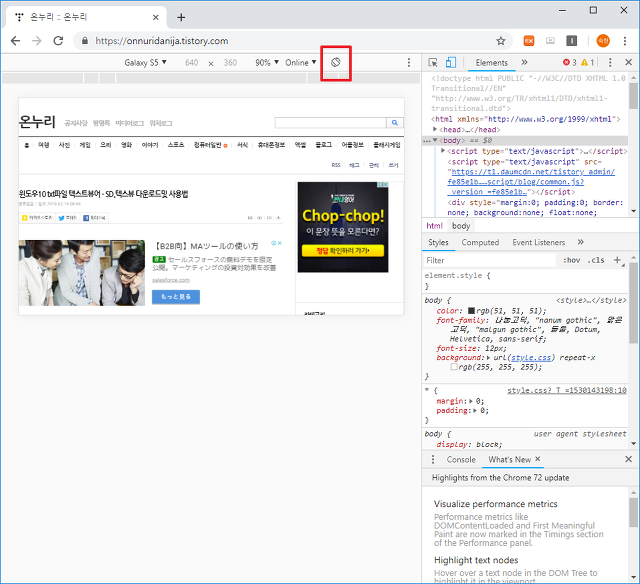640x584 pixels.
Task: Close the 온누리 browser tab
Action: pyautogui.click(x=156, y=18)
